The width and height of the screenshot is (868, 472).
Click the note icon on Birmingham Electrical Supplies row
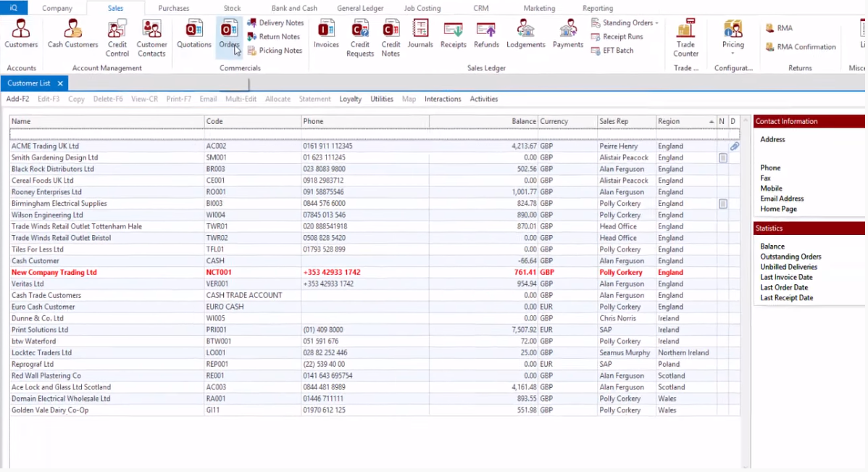pyautogui.click(x=722, y=204)
